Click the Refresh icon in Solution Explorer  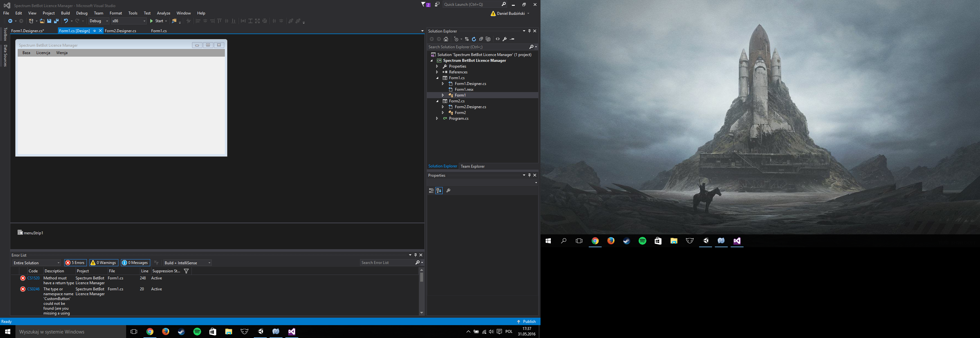point(474,39)
